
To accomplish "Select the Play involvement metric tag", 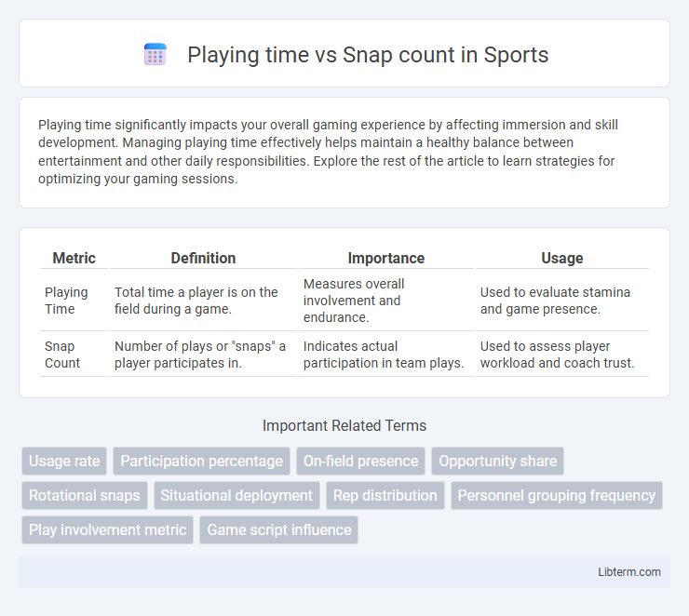I will [108, 529].
